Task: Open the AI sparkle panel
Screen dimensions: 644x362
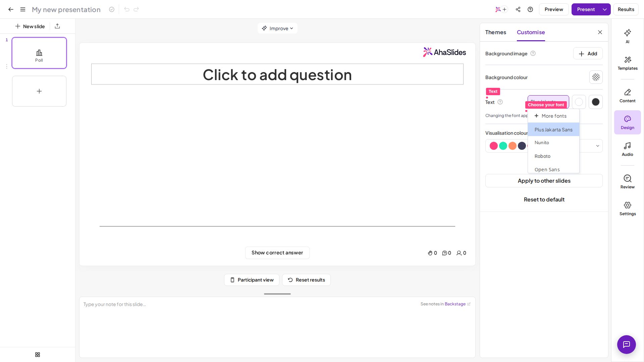Action: click(628, 36)
